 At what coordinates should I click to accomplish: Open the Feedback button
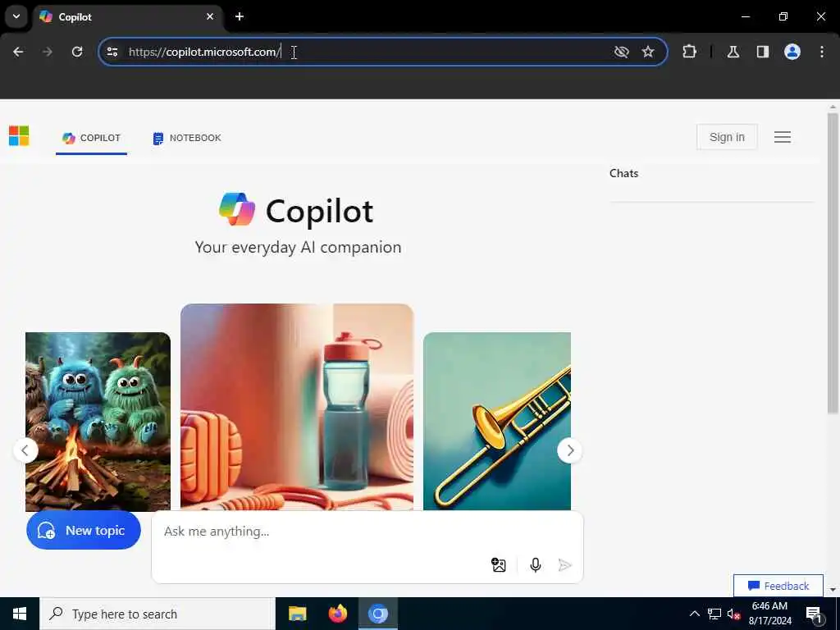tap(778, 586)
